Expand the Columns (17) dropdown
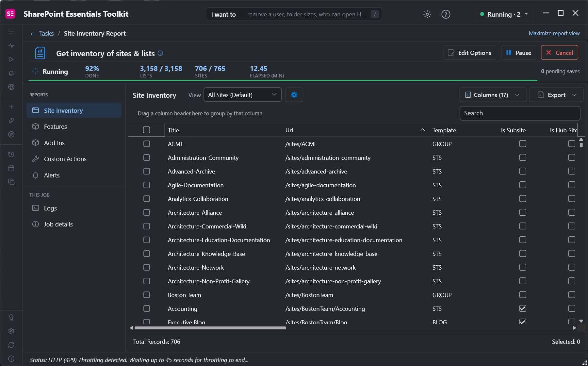Viewport: 588px width, 366px height. click(x=493, y=95)
